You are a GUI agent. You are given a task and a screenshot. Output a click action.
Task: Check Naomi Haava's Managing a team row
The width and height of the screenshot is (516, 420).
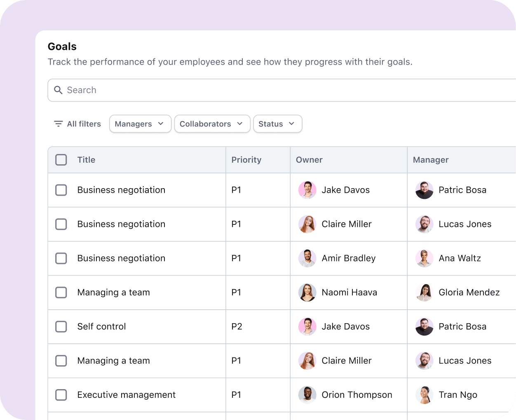tap(61, 293)
